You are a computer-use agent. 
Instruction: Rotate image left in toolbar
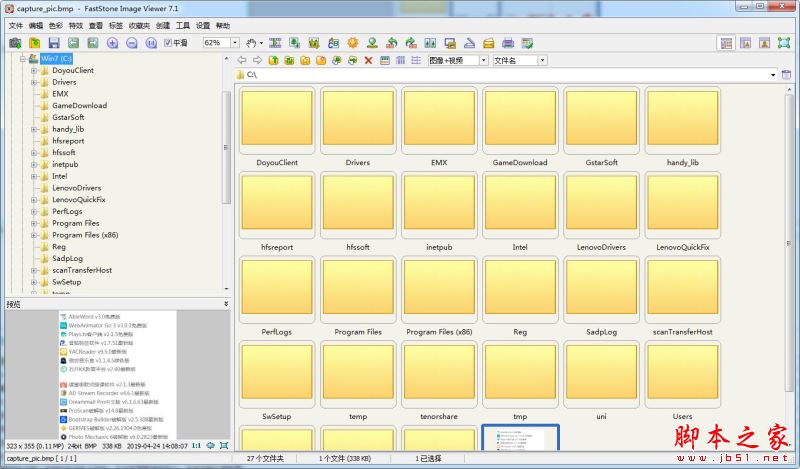point(392,43)
